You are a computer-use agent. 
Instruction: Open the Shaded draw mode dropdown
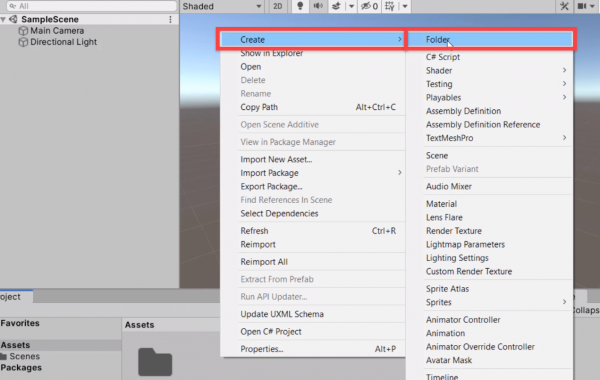[222, 6]
